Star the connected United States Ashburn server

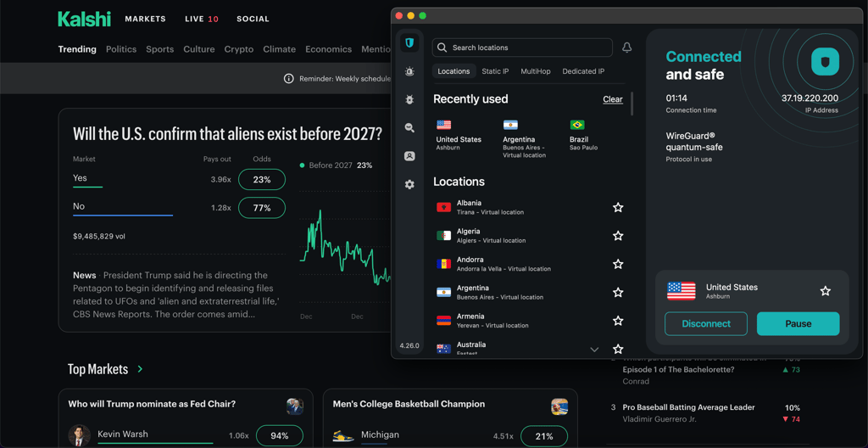[825, 291]
